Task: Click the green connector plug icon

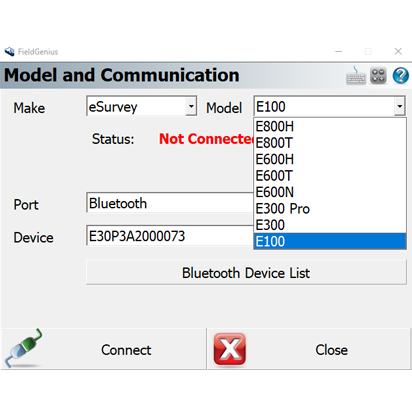Action: [x=23, y=348]
